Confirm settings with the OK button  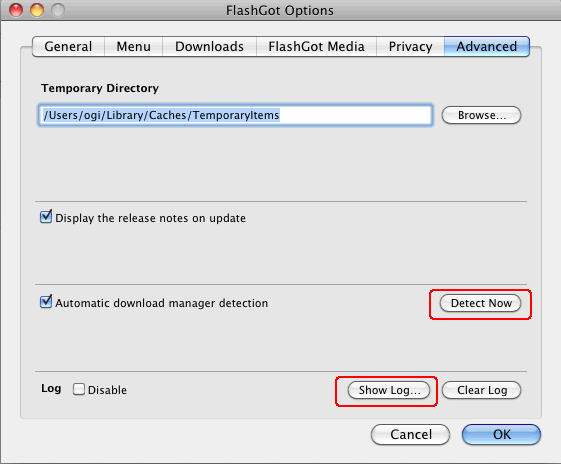[x=501, y=435]
